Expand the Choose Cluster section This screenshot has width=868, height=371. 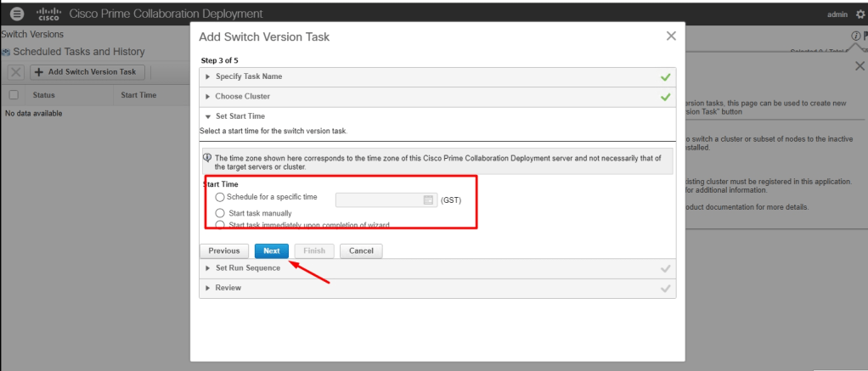[242, 97]
